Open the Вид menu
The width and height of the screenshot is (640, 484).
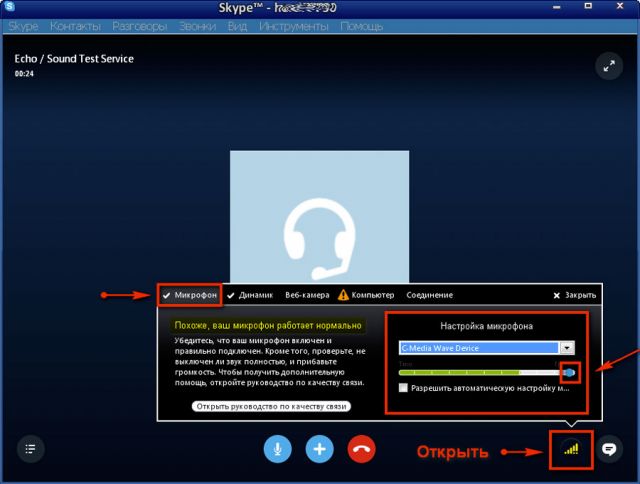[237, 26]
